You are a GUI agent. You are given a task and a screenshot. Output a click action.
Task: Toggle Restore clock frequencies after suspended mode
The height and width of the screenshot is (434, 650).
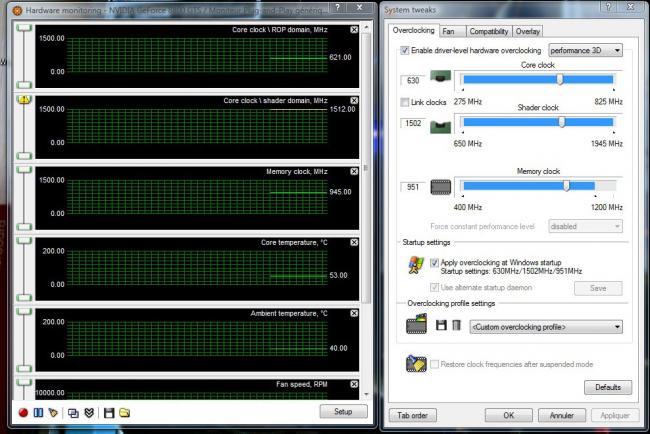tap(434, 364)
